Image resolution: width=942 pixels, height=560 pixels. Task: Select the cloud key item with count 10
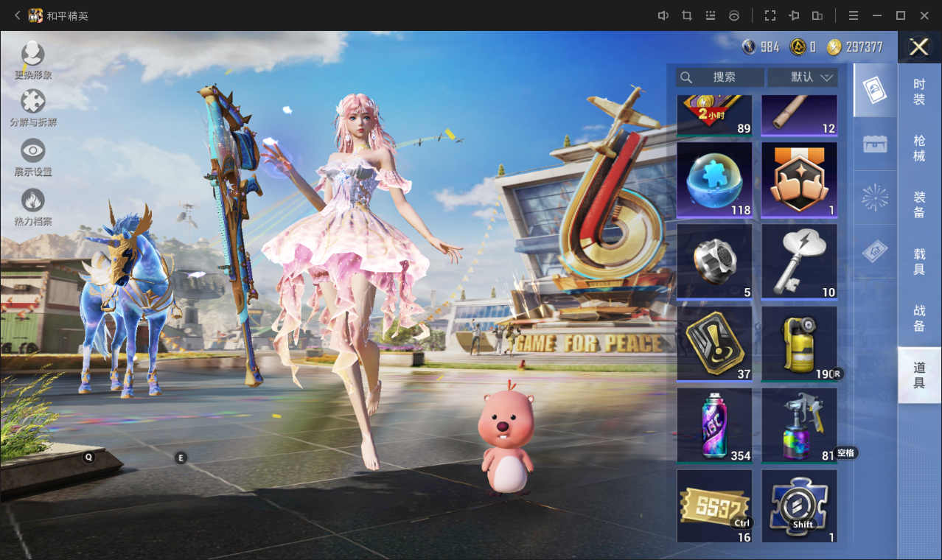tap(799, 262)
